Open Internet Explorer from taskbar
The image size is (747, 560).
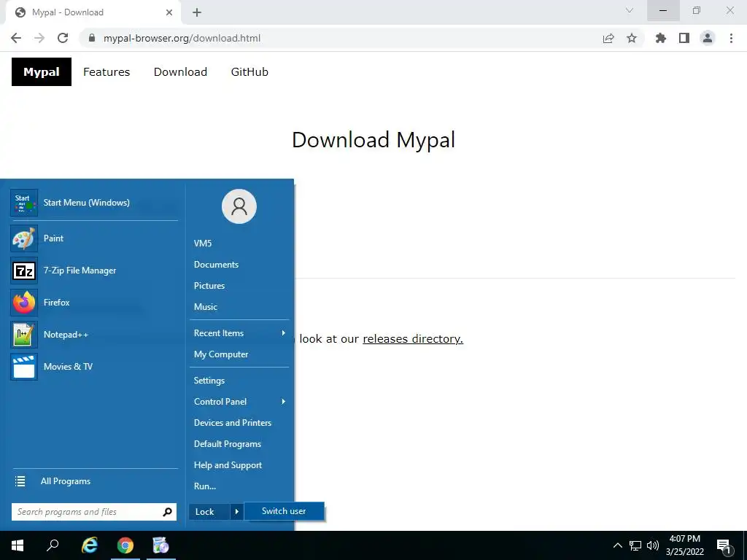point(90,545)
